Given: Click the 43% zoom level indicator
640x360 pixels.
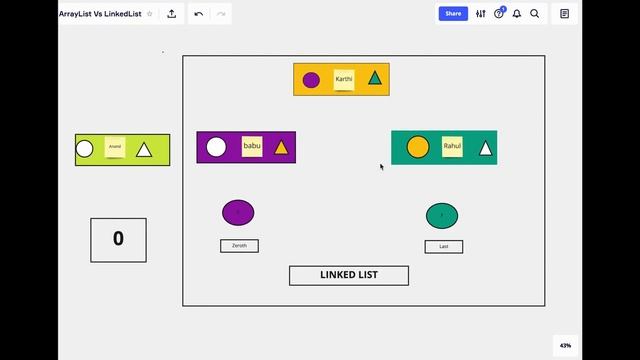Looking at the screenshot, I should pyautogui.click(x=565, y=346).
